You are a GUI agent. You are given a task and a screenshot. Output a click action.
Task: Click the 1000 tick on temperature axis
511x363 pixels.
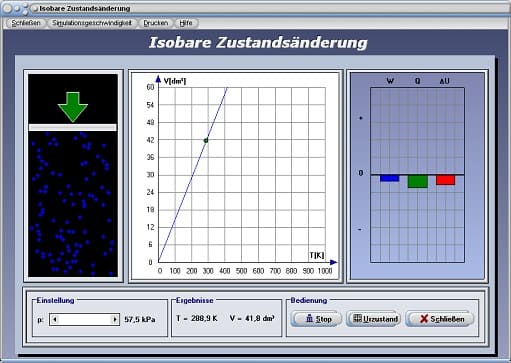(325, 271)
